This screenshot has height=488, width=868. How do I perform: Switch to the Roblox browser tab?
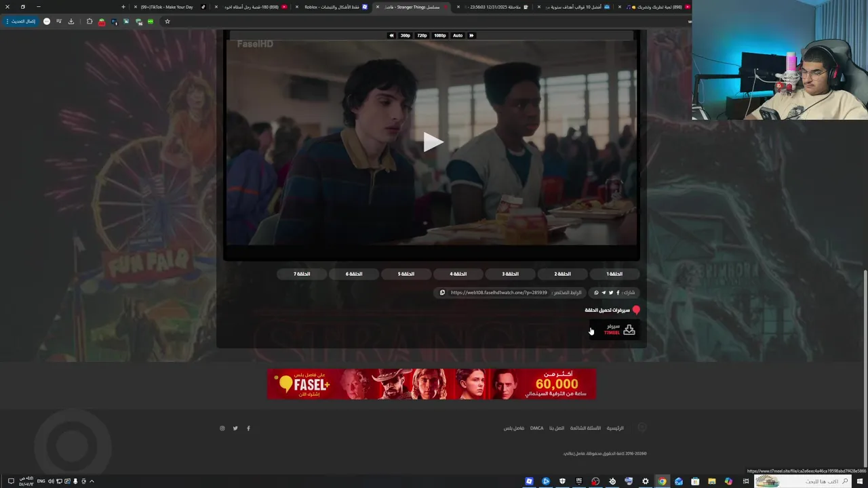[x=332, y=7]
